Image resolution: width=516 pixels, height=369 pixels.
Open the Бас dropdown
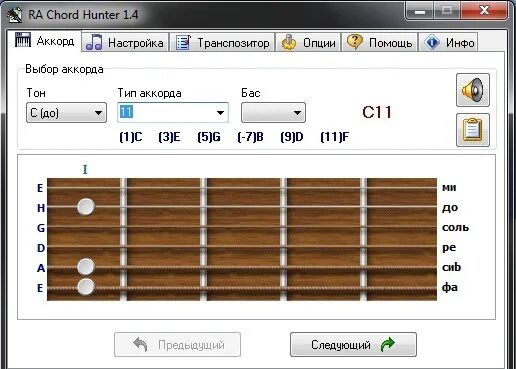click(273, 113)
